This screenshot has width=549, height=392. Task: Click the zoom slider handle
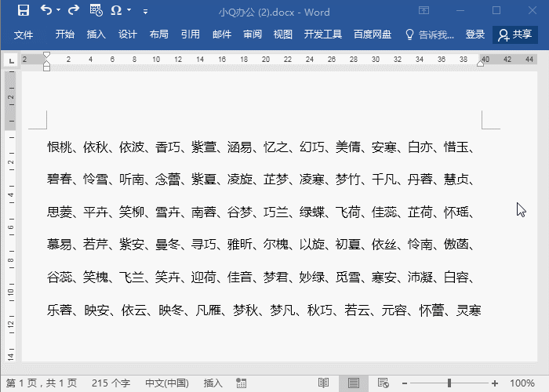coord(449,383)
